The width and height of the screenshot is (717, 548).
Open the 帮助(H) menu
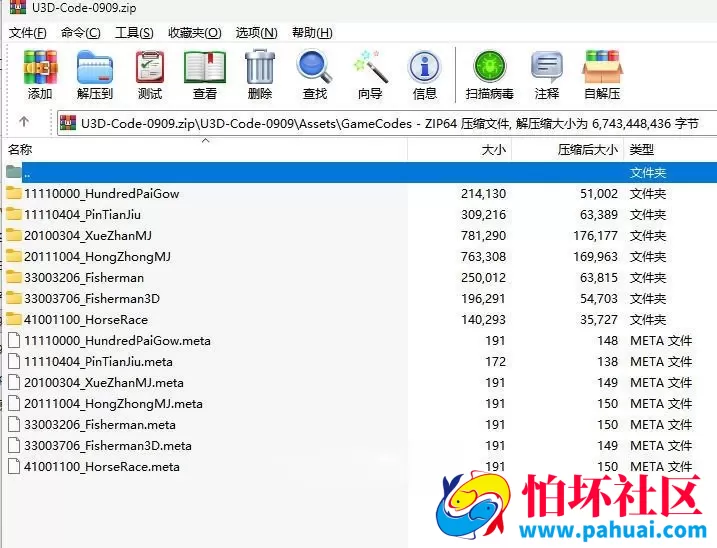[312, 33]
